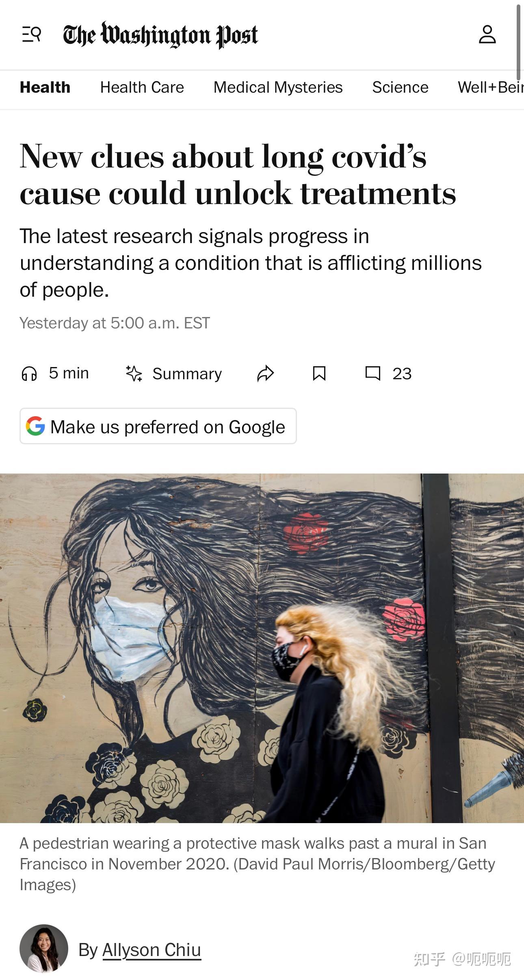Open author Allyson Chiu's page link
Image resolution: width=524 pixels, height=980 pixels.
click(x=152, y=950)
